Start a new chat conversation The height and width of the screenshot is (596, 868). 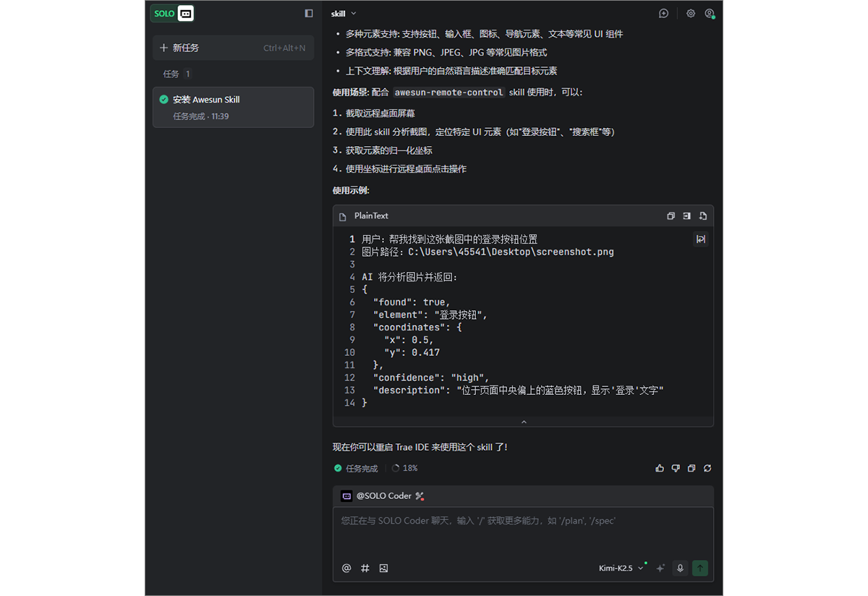point(662,13)
